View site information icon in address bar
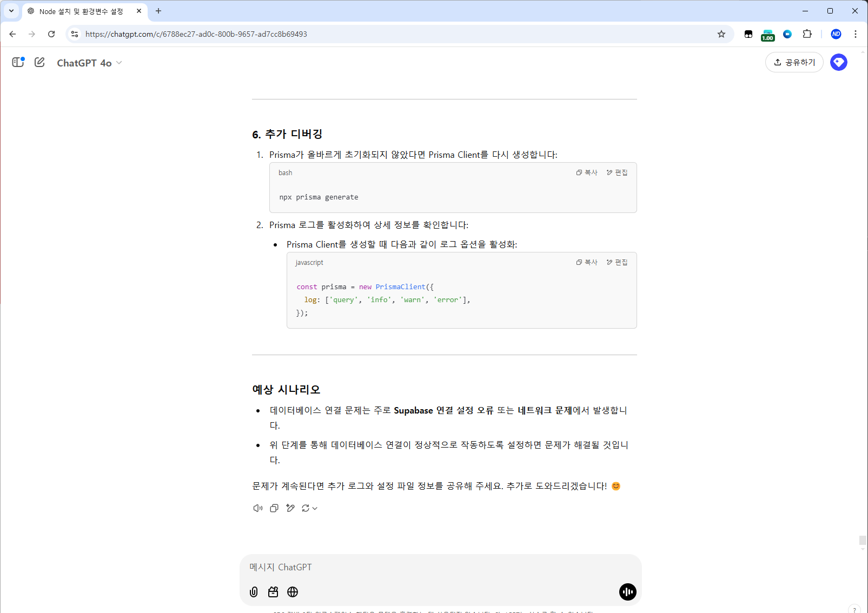The height and width of the screenshot is (613, 868). (75, 34)
